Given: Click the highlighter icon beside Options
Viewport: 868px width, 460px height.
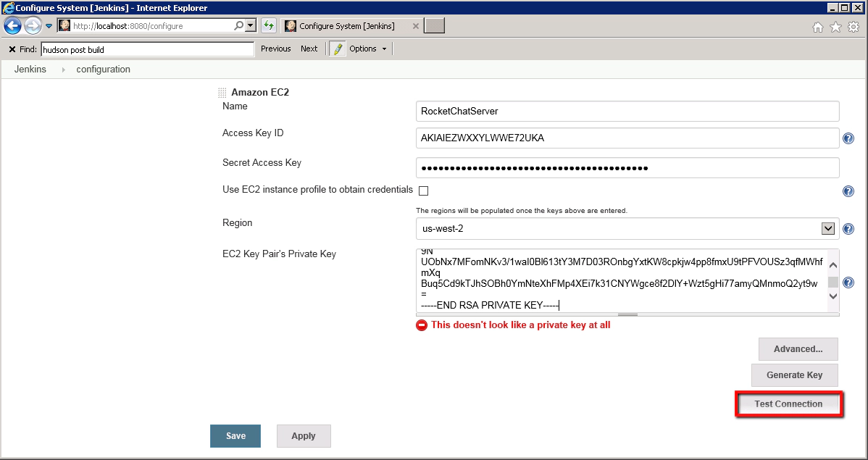Looking at the screenshot, I should click(336, 49).
